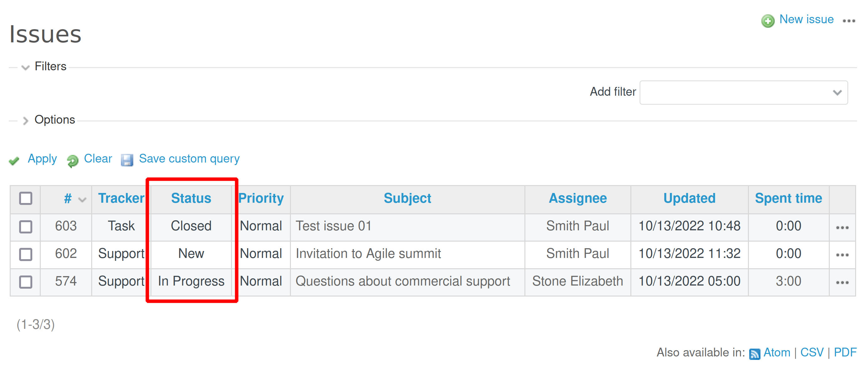Sort by the Updated column header

click(x=689, y=198)
